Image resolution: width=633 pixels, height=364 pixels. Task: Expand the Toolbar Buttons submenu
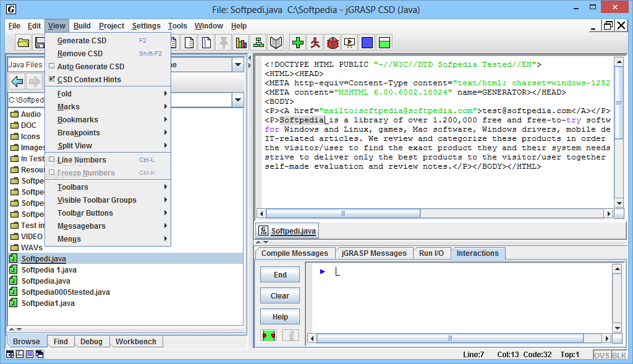[x=108, y=213]
